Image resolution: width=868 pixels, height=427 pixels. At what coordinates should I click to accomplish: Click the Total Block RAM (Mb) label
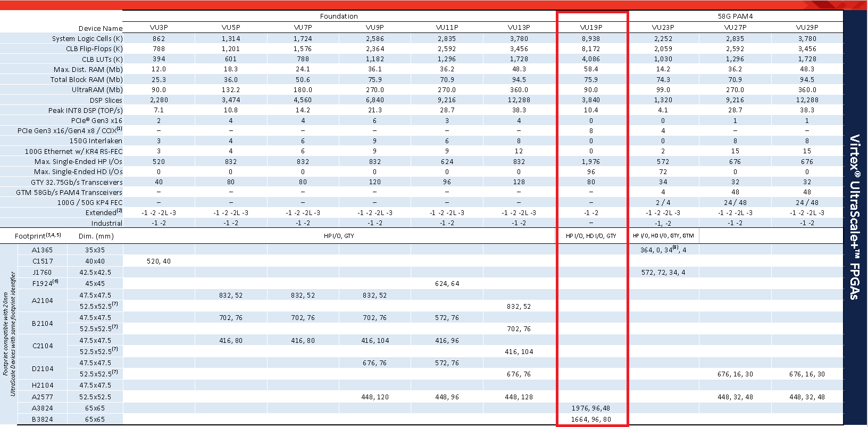click(x=87, y=80)
